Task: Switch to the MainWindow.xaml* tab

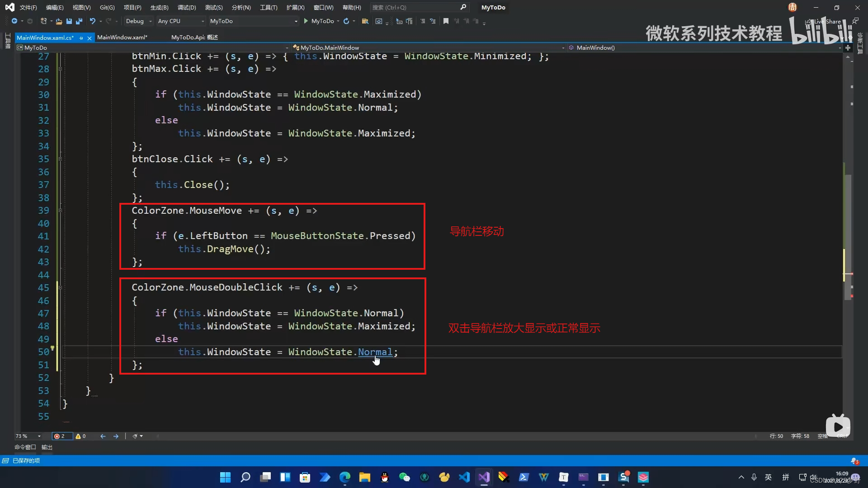Action: 122,38
